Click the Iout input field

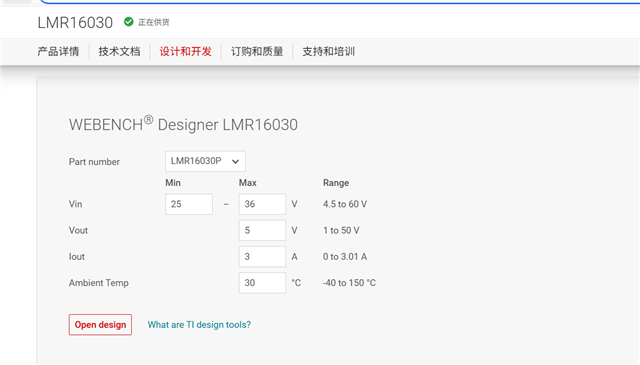click(x=262, y=256)
